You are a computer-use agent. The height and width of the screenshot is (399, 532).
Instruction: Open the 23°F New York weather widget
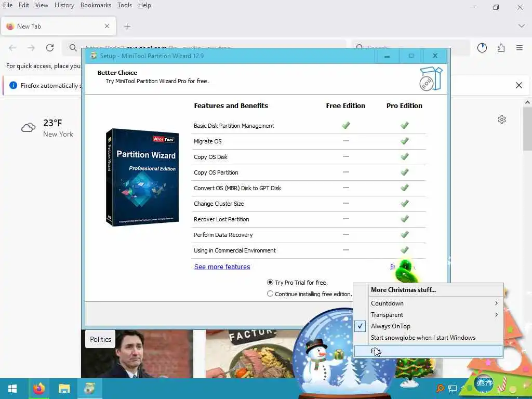point(47,128)
